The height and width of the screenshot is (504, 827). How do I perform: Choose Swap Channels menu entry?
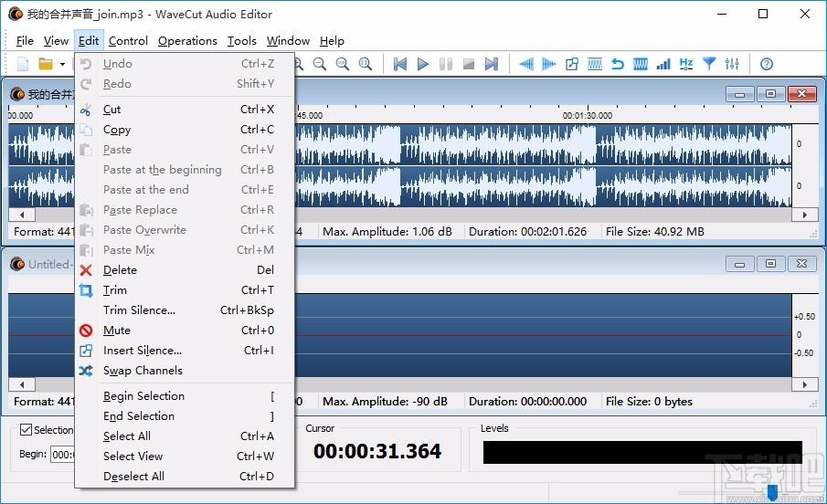[185, 370]
